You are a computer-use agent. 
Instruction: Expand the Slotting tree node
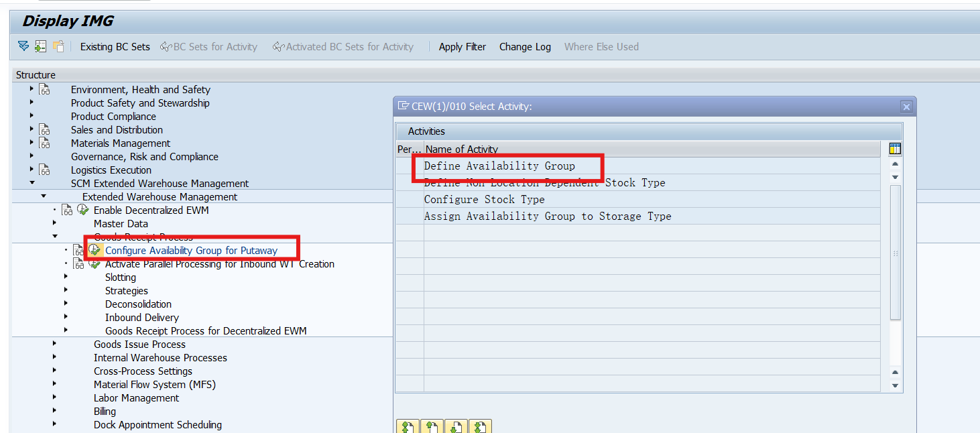[x=66, y=277]
